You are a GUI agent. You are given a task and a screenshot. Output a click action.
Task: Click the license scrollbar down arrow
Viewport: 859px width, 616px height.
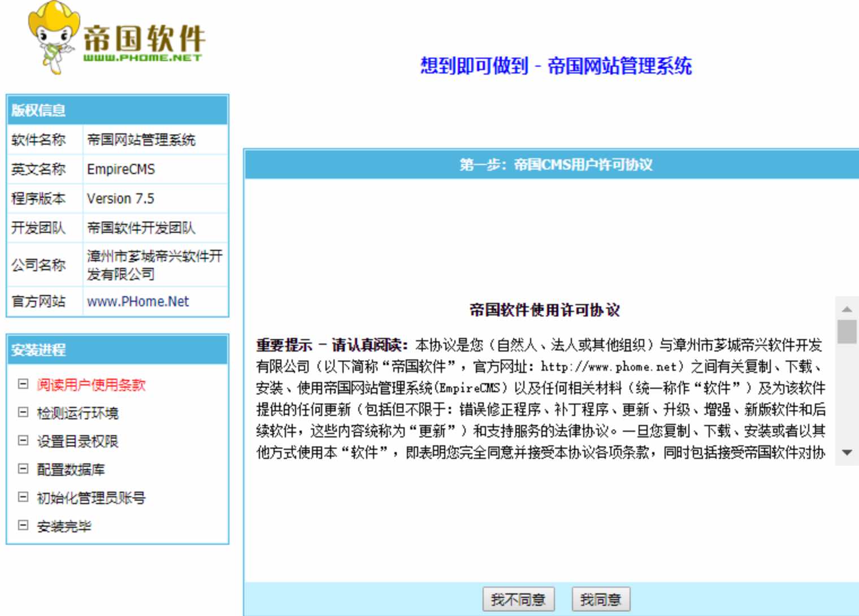click(847, 453)
